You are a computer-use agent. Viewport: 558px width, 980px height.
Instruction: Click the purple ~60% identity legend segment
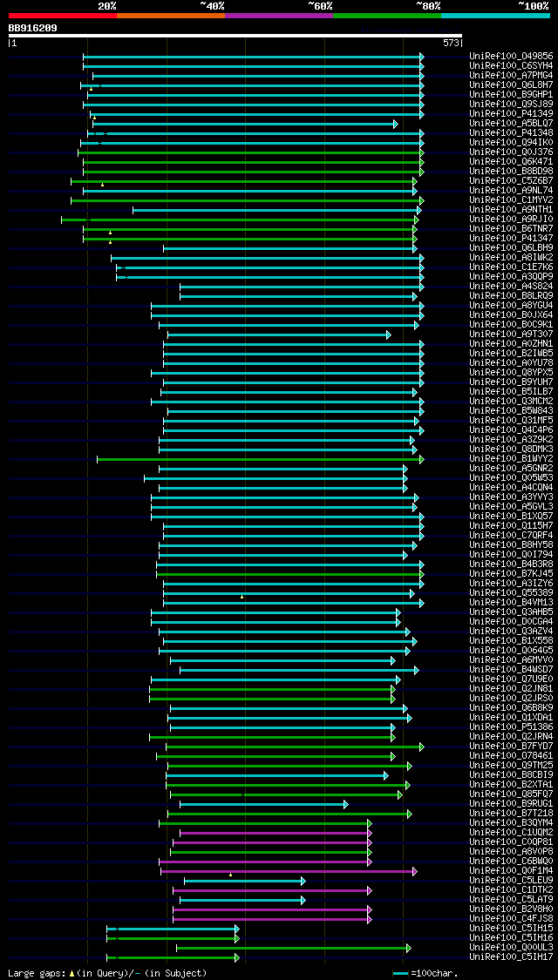coord(279,15)
